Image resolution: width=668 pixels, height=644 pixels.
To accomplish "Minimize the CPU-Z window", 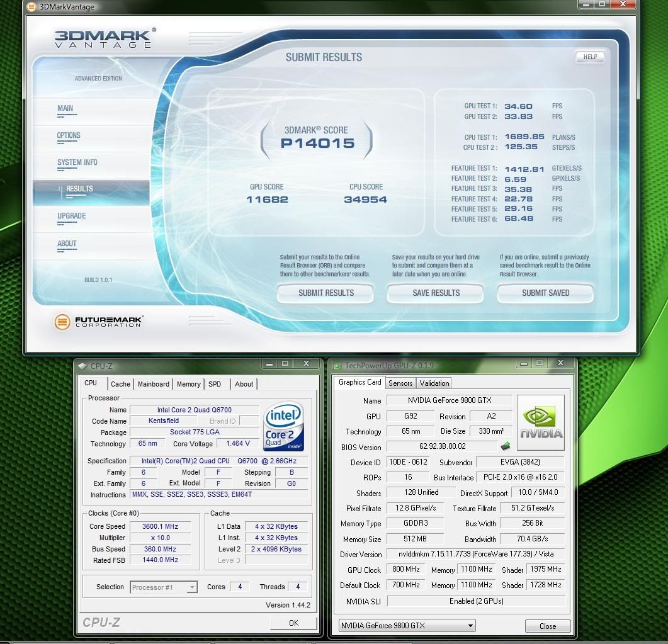I will 269,363.
